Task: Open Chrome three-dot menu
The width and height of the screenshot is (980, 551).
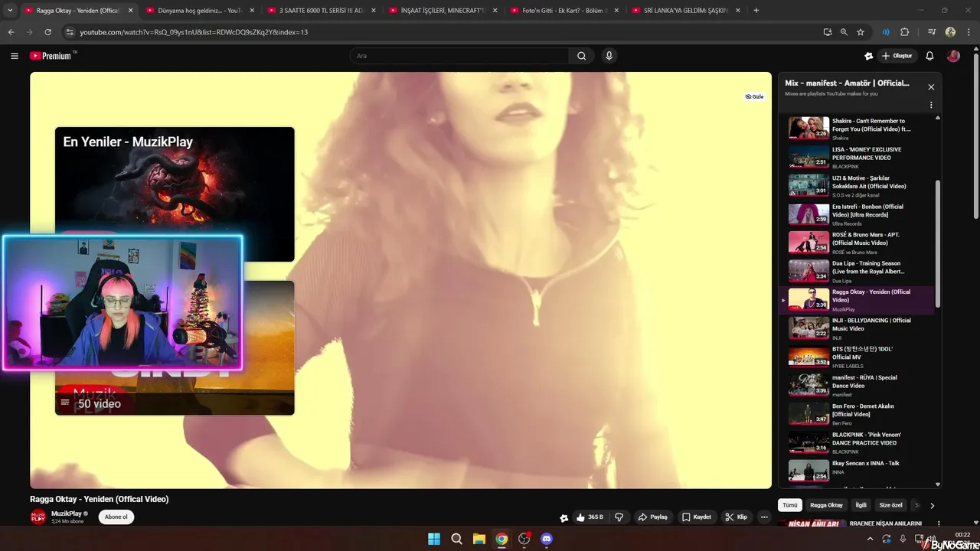Action: (x=969, y=32)
